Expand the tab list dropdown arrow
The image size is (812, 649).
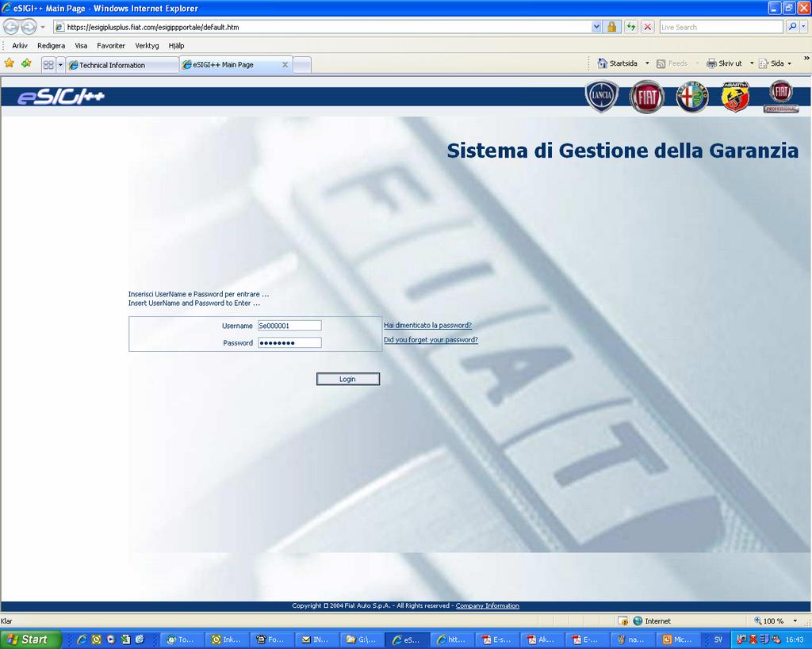coord(60,65)
